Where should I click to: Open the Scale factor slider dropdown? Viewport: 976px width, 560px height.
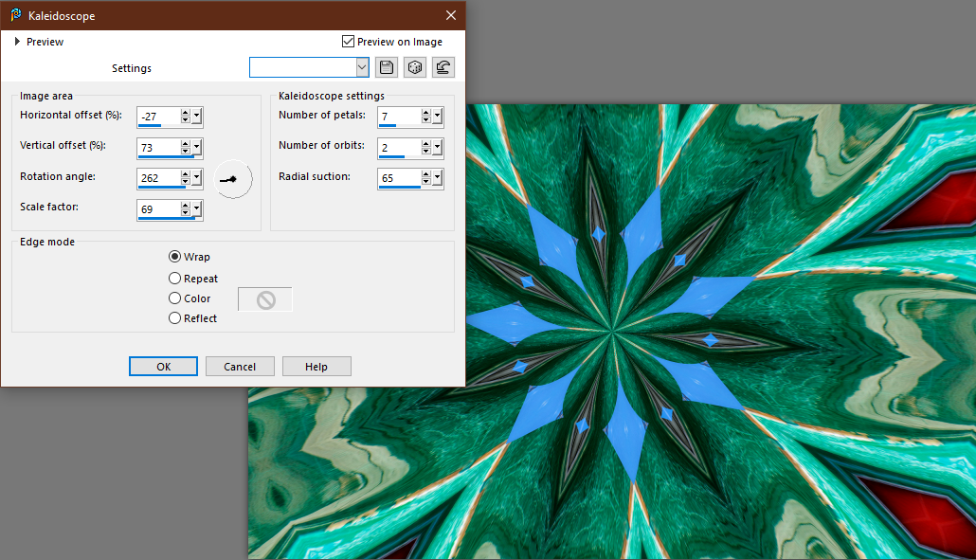pos(197,209)
